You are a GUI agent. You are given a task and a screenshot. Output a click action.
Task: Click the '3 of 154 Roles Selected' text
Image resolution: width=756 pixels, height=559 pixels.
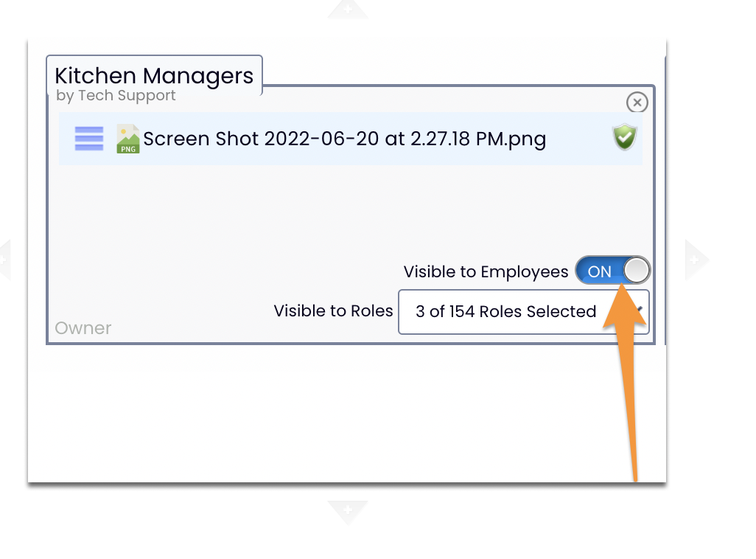click(505, 311)
